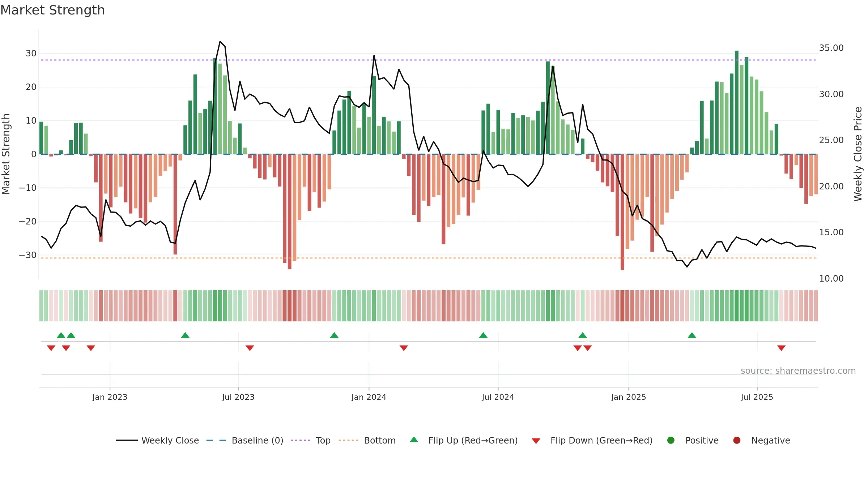868x488 pixels.
Task: Click the 10.00 price axis tick
Action: [831, 279]
